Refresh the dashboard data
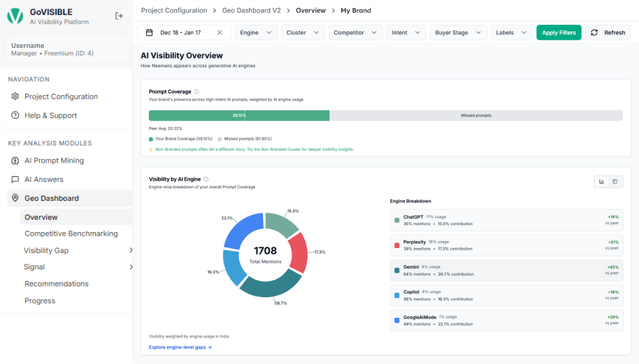This screenshot has height=364, width=639. (608, 32)
